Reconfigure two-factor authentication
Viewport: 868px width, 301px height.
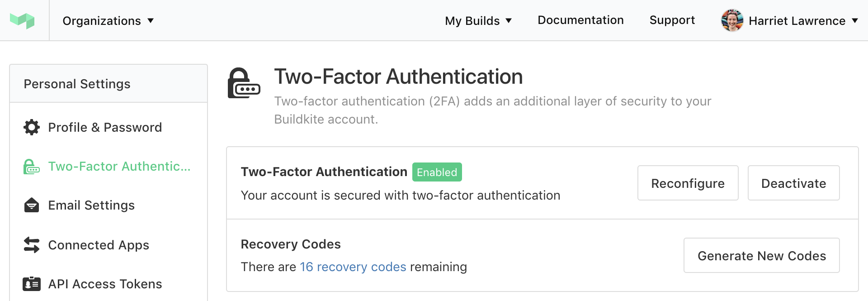687,183
